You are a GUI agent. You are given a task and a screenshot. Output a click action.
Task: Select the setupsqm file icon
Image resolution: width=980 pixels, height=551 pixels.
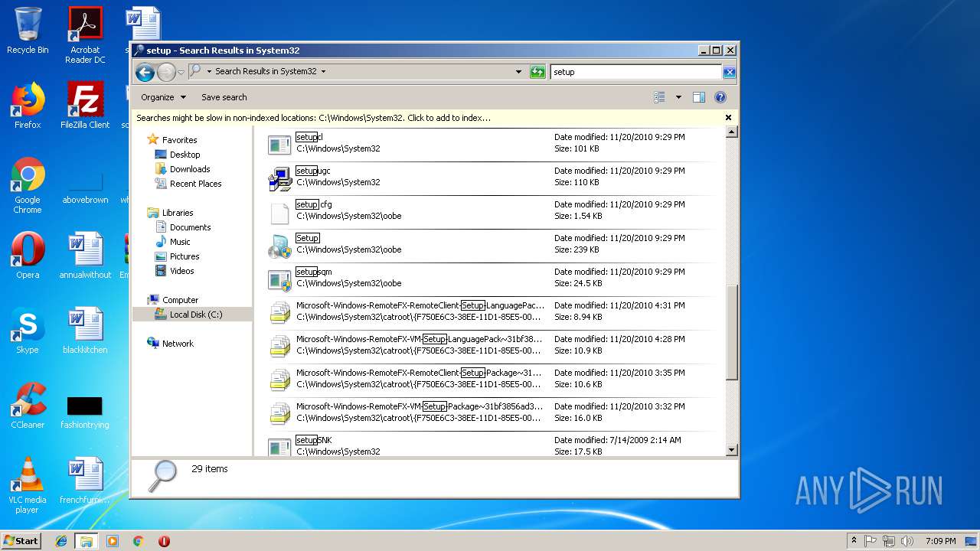[x=280, y=279]
